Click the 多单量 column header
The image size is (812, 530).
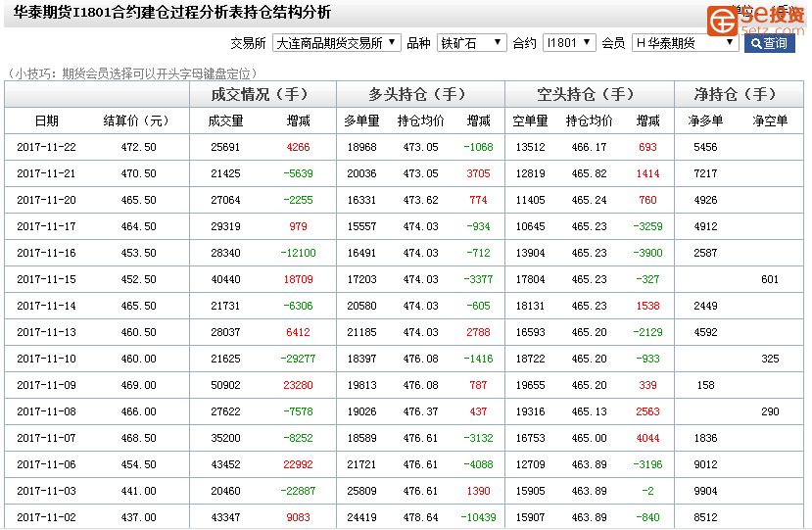coord(361,120)
